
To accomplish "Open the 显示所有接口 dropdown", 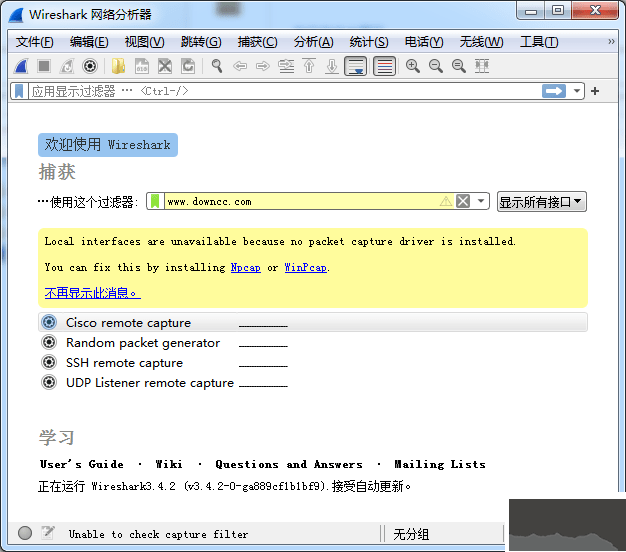I will tap(541, 202).
